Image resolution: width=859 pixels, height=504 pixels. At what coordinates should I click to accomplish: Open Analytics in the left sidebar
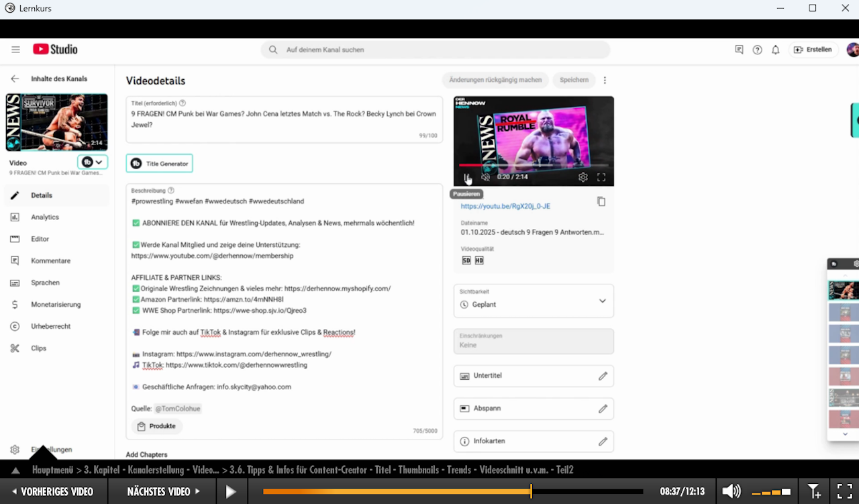[44, 217]
